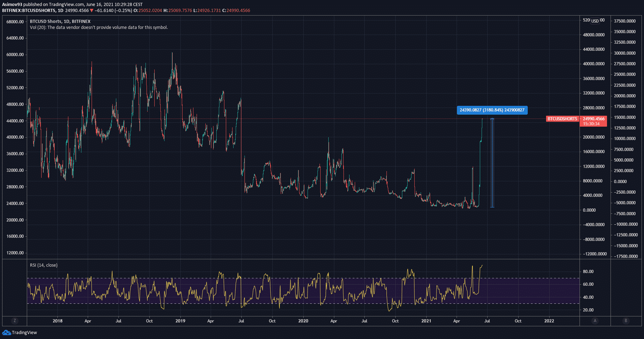This screenshot has width=644, height=339.
Task: Click the TradingView cloud logo icon
Action: pos(6,332)
